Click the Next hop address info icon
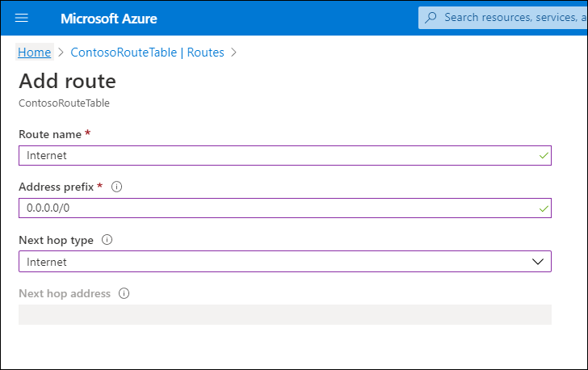Image resolution: width=588 pixels, height=370 pixels. click(124, 293)
